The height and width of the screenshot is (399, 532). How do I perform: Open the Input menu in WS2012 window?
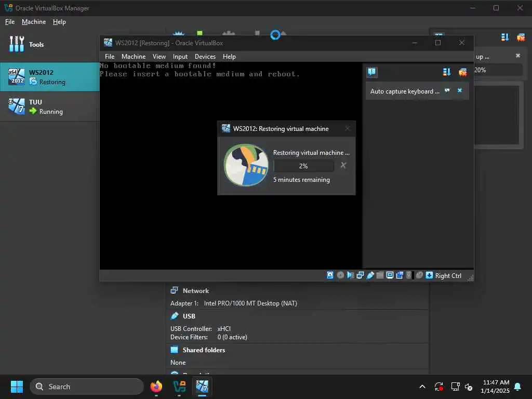(180, 57)
